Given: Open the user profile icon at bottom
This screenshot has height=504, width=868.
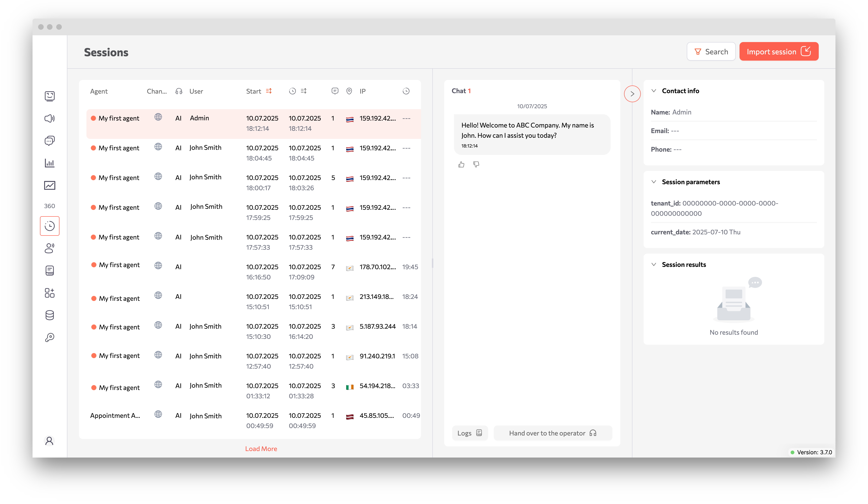Looking at the screenshot, I should coord(49,441).
